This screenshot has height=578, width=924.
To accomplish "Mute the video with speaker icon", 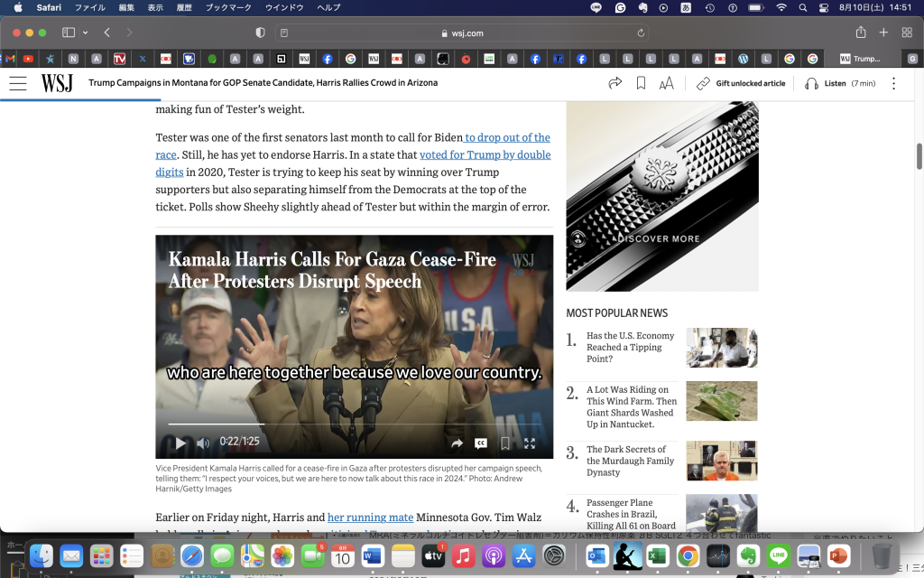I will coord(203,443).
